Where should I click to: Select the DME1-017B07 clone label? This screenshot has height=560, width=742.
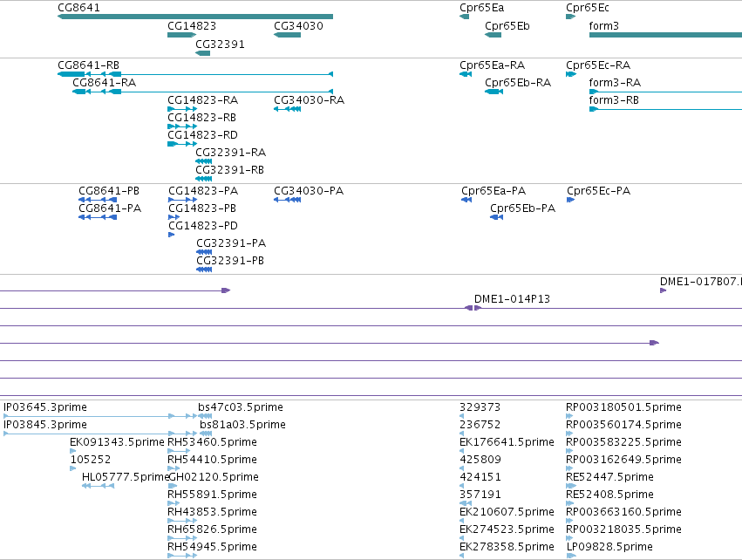tap(700, 282)
